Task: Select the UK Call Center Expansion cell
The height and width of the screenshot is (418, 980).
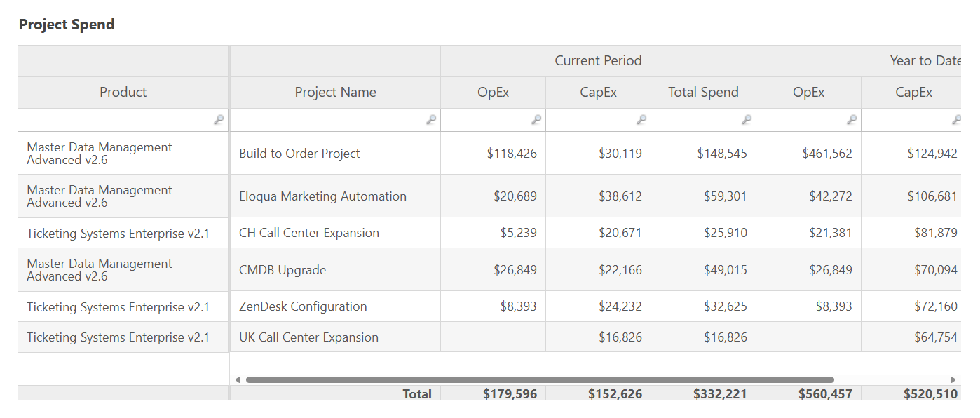Action: tap(308, 337)
